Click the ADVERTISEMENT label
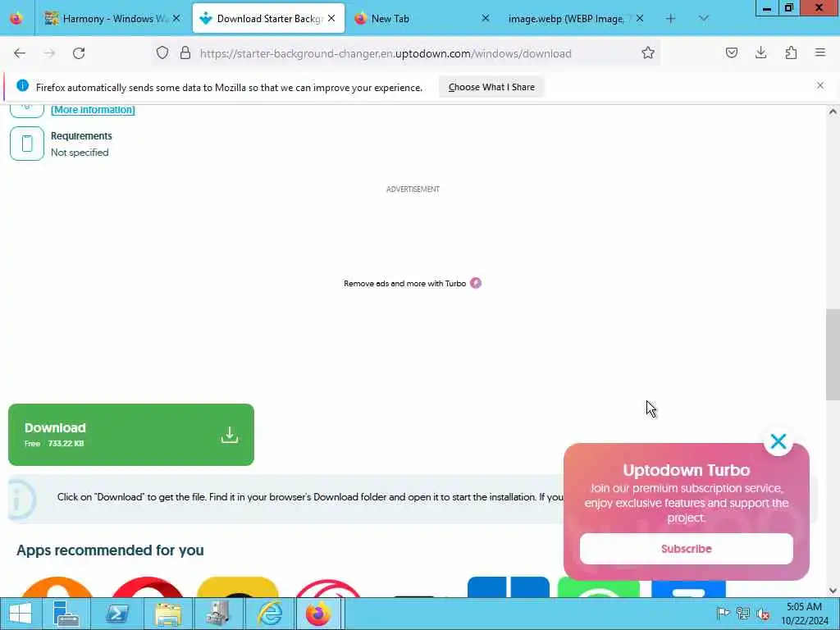 click(x=413, y=189)
